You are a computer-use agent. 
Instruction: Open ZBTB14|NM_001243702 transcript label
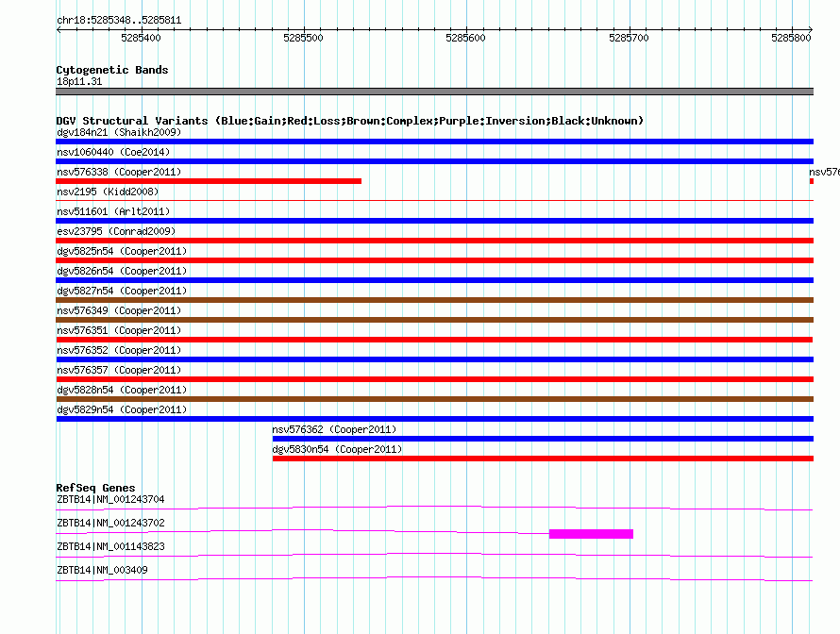point(110,524)
